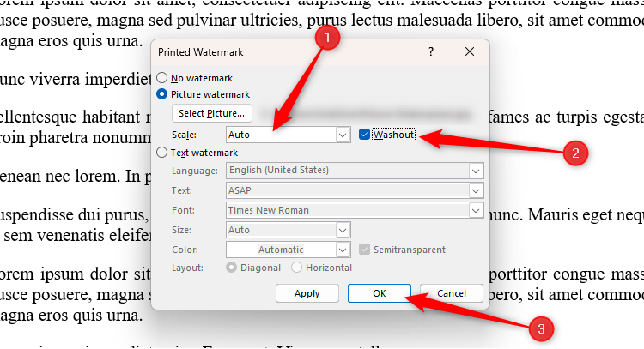Viewport: 644px width, 349px height.
Task: Open the Size dropdown arrow
Action: [343, 230]
